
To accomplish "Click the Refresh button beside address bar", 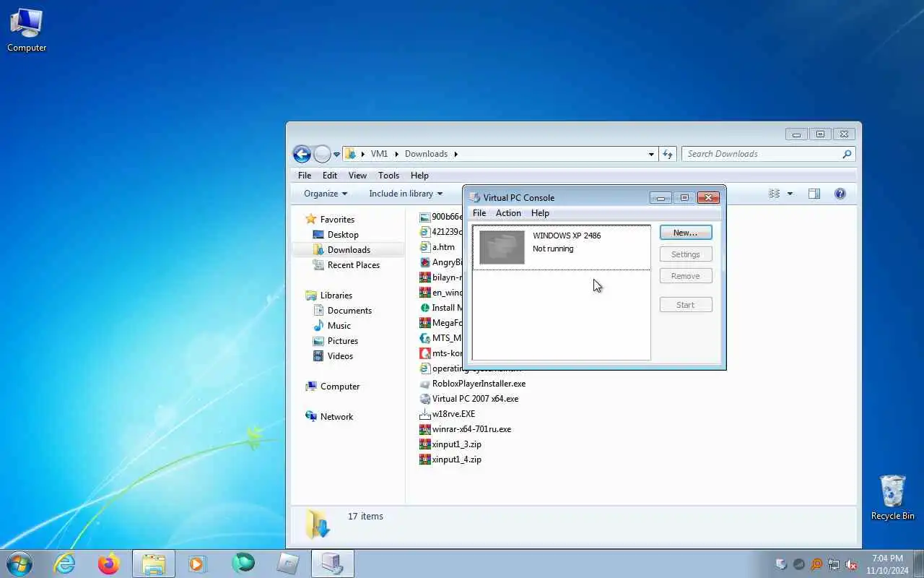I will click(668, 154).
